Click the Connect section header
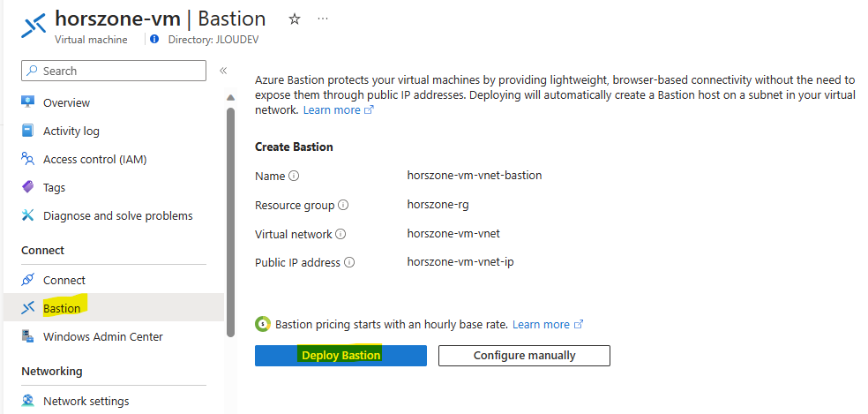 [x=42, y=250]
